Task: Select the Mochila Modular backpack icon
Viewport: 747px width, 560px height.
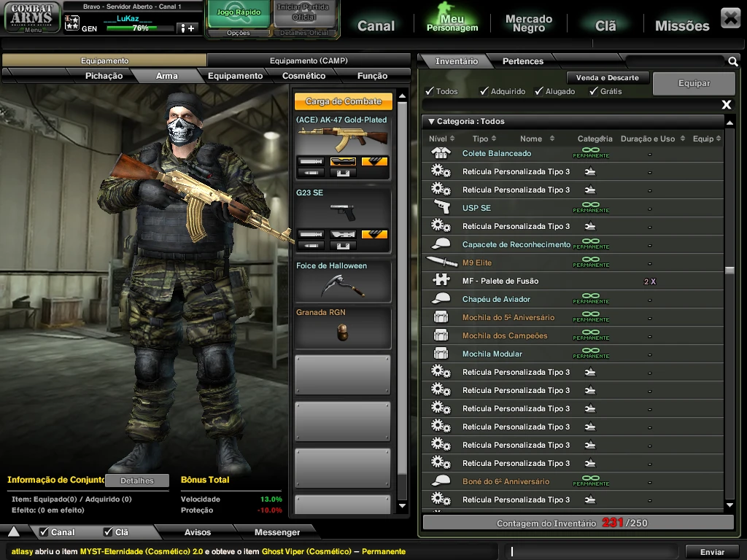Action: [441, 354]
